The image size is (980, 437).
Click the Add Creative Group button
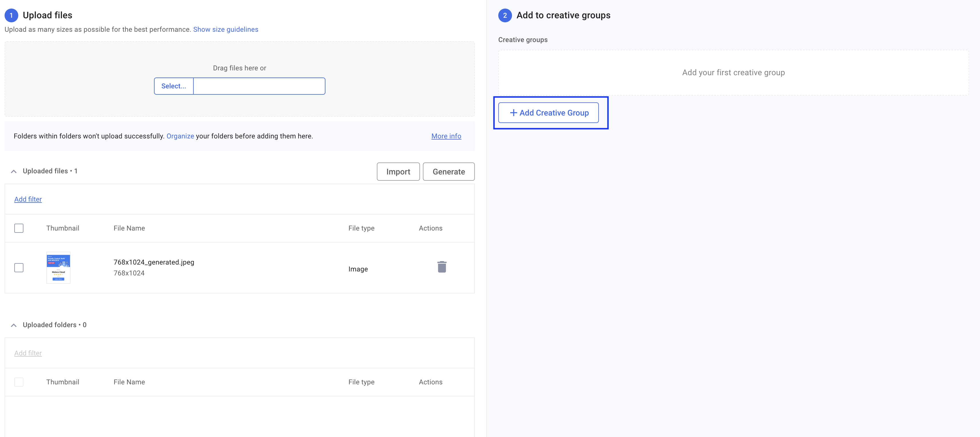[x=548, y=113]
